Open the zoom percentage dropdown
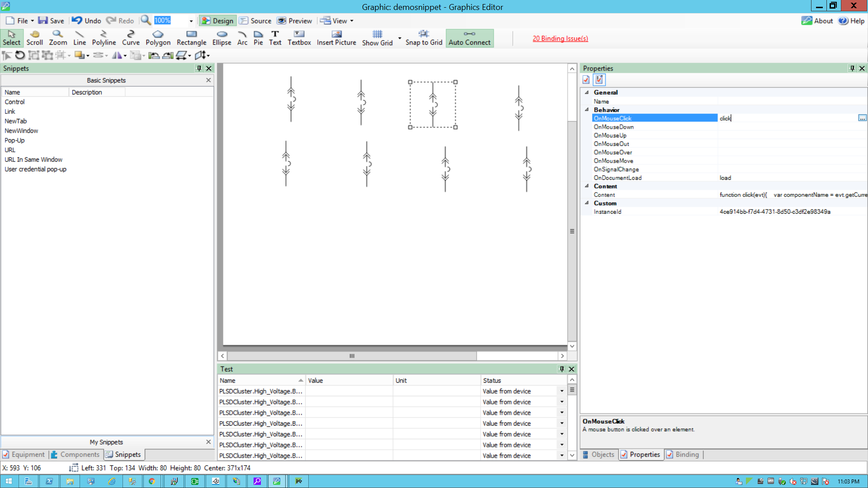This screenshot has width=868, height=488. (x=190, y=21)
